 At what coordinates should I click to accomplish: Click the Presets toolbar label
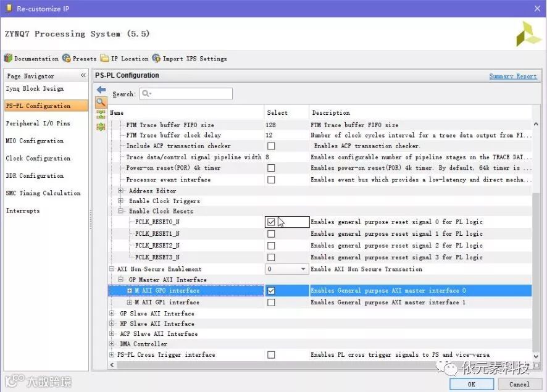pos(85,59)
